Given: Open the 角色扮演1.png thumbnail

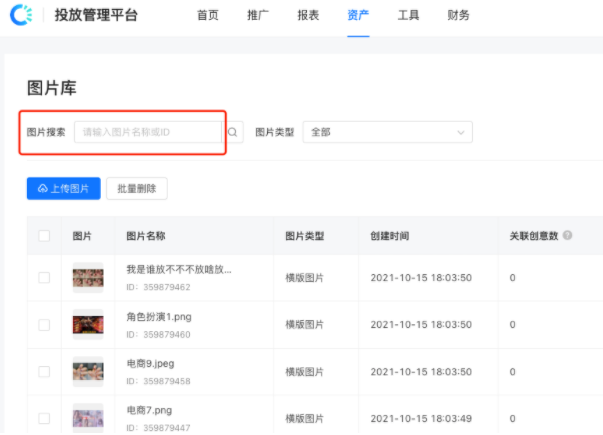Looking at the screenshot, I should (x=88, y=325).
